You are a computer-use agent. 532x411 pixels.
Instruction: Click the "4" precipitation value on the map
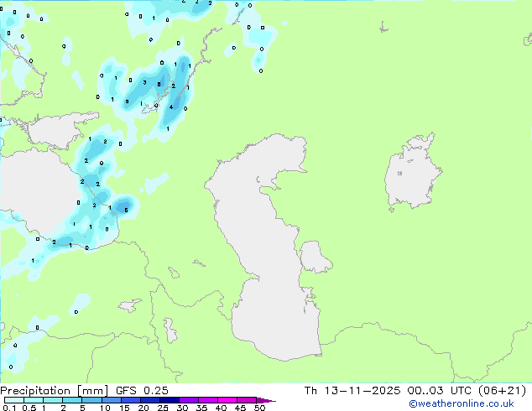tap(171, 107)
